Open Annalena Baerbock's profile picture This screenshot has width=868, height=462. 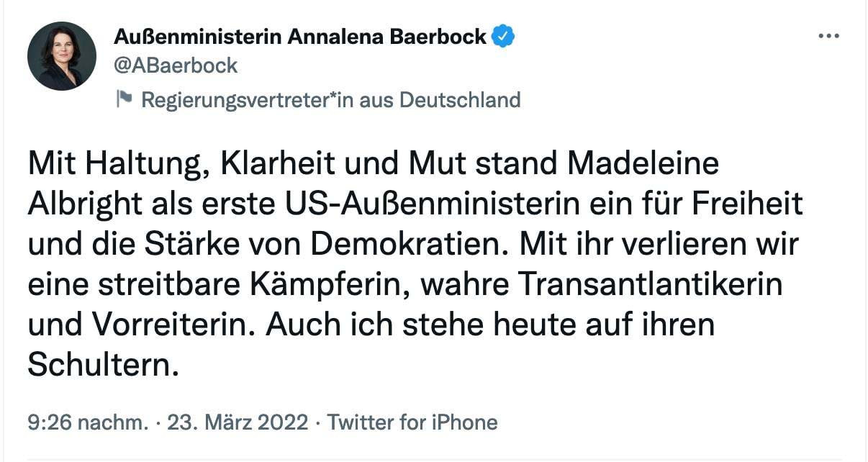coord(62,56)
